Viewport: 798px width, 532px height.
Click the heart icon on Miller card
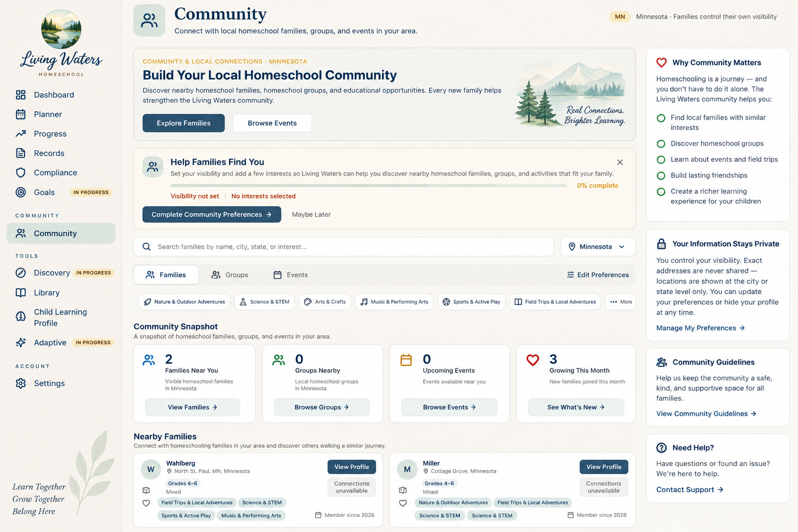(x=403, y=503)
